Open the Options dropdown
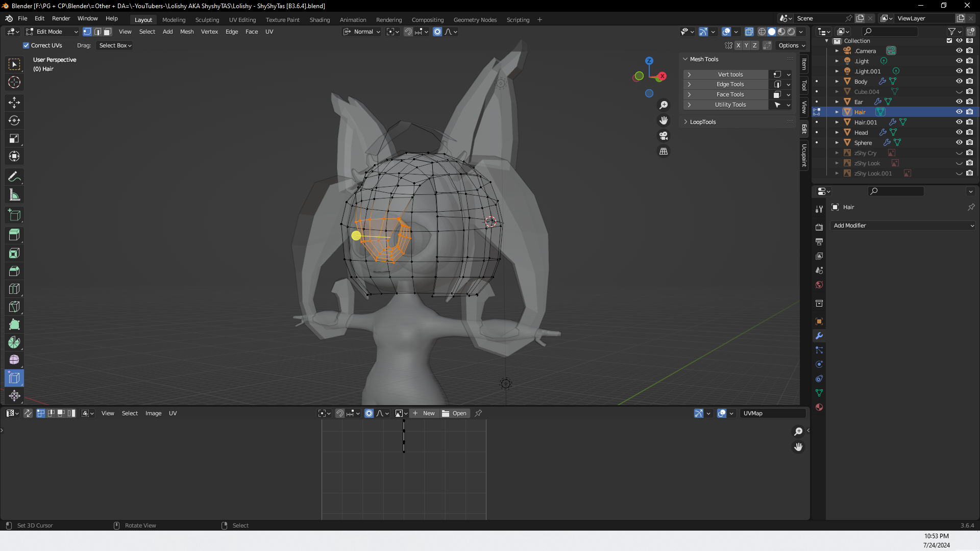Screen dimensions: 980x551 point(792,45)
